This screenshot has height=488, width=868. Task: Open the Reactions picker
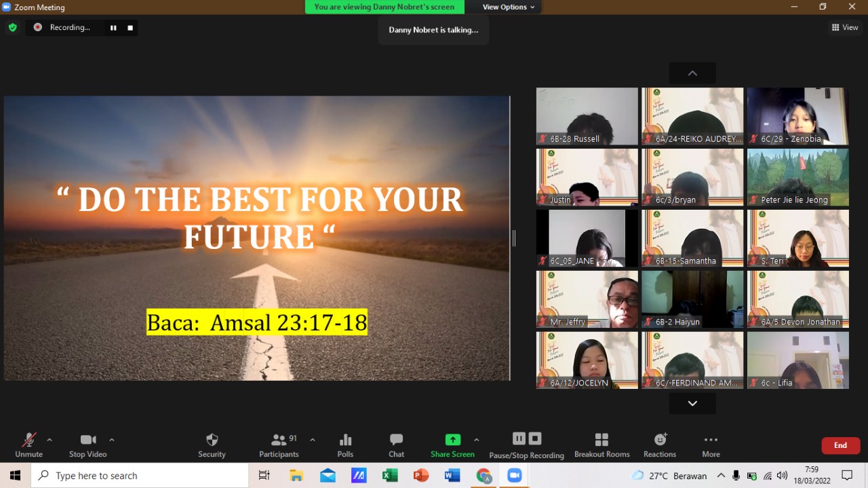click(660, 445)
